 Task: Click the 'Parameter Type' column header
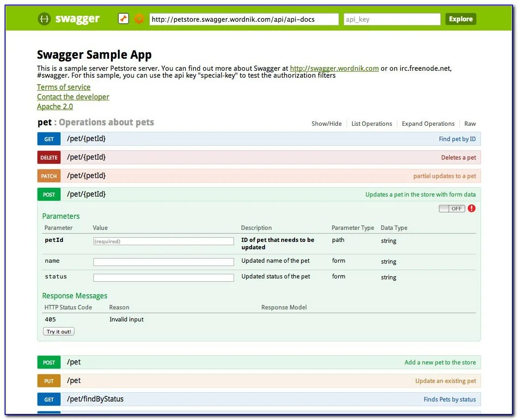click(x=352, y=228)
